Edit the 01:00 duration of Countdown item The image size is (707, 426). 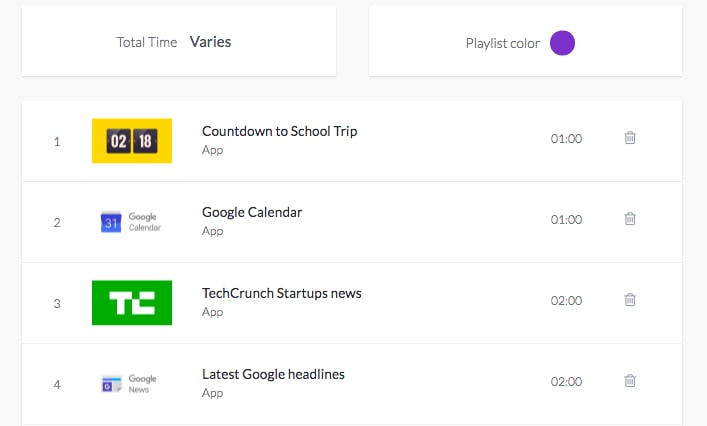(x=566, y=138)
